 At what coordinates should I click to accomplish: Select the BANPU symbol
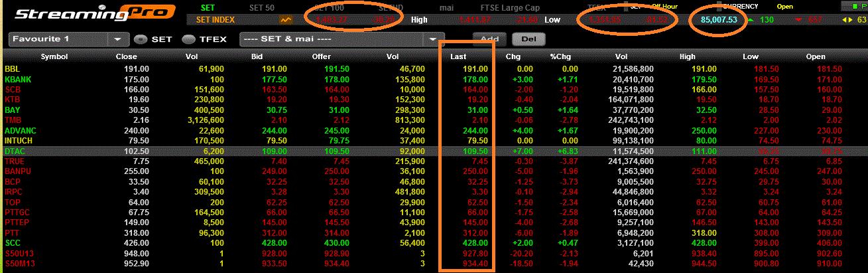tap(18, 171)
